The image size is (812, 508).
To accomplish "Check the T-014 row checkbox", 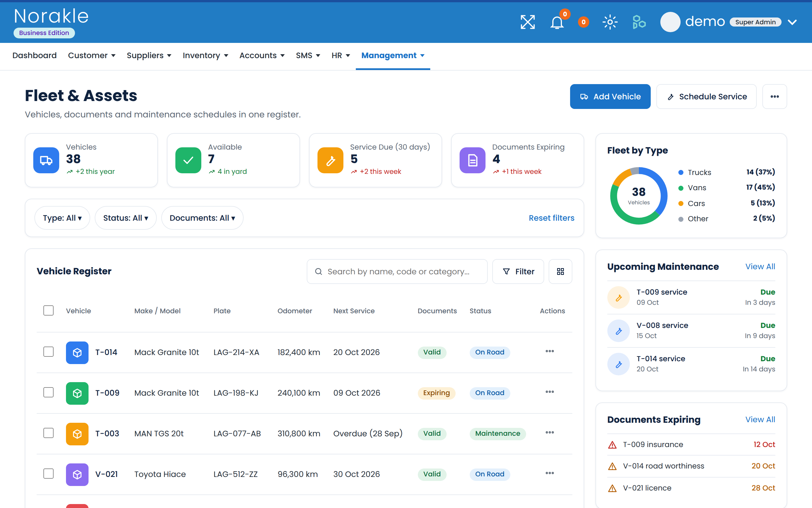I will 49,352.
